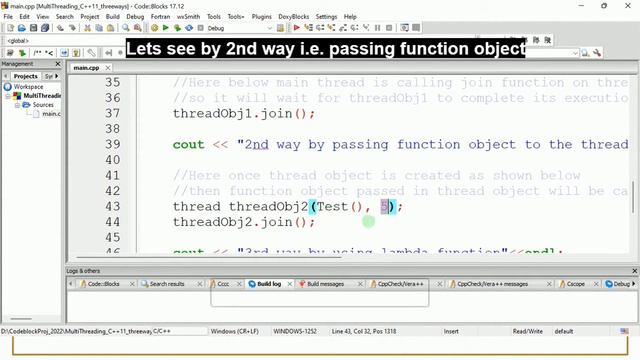Screen dimensions: 640x360
Task: Open the Settings menu
Action: coord(327,16)
